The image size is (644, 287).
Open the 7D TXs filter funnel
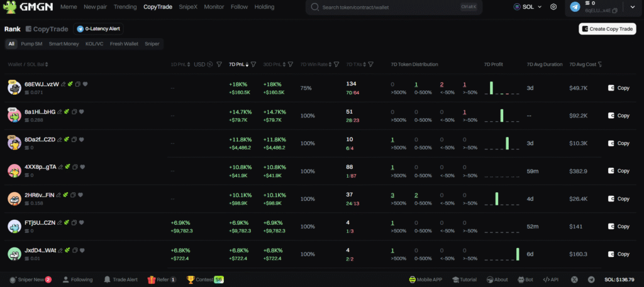[x=371, y=64]
